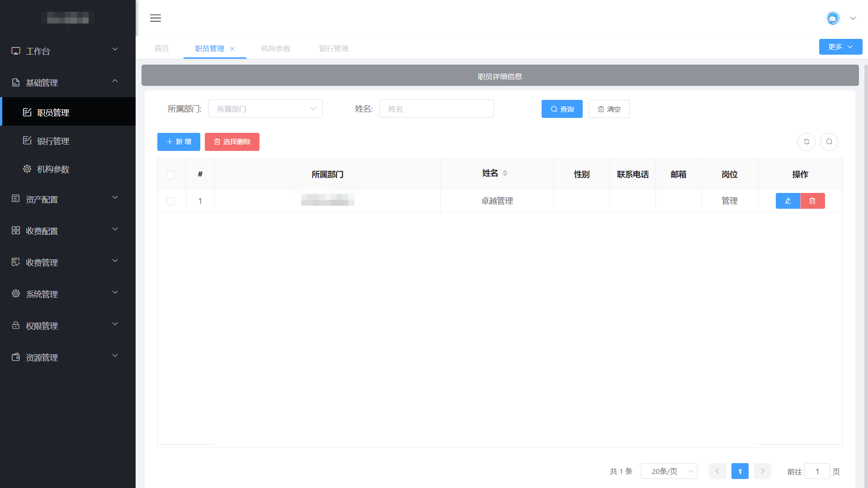
Task: Click the 职员详细信息 header bar
Action: pos(500,75)
